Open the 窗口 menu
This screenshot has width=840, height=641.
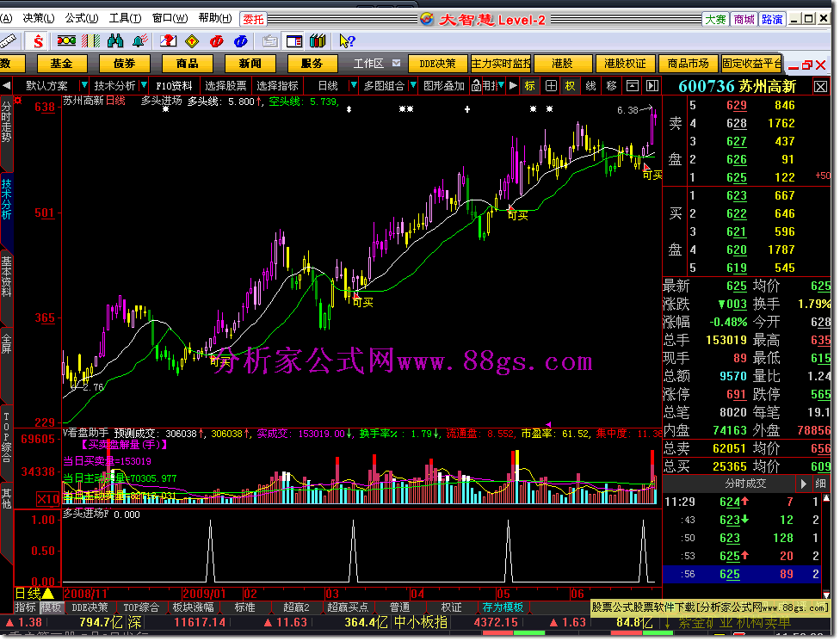[170, 18]
